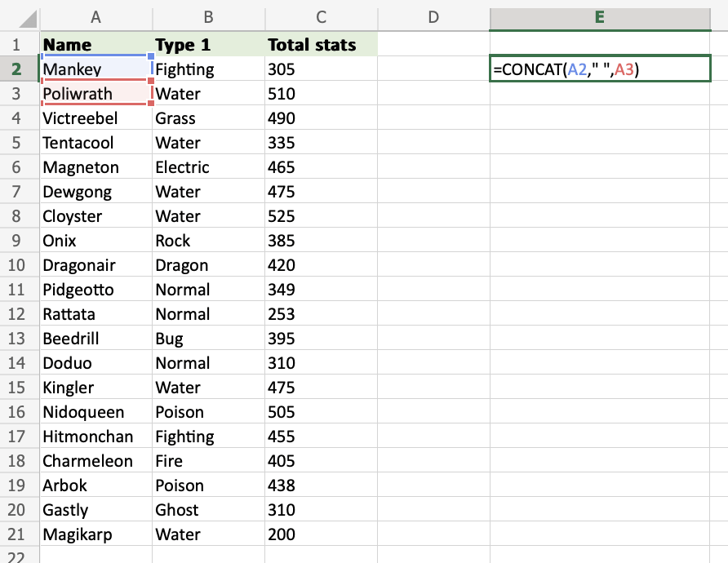This screenshot has height=563, width=728.
Task: Select column E header
Action: click(x=600, y=16)
